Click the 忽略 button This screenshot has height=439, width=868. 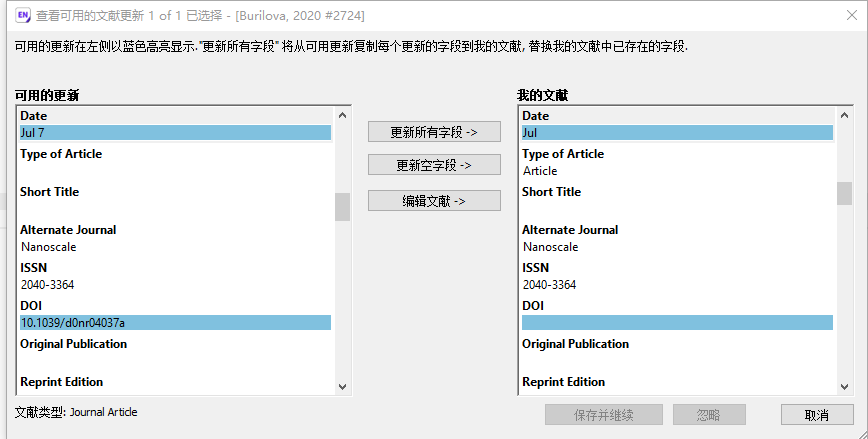click(709, 415)
